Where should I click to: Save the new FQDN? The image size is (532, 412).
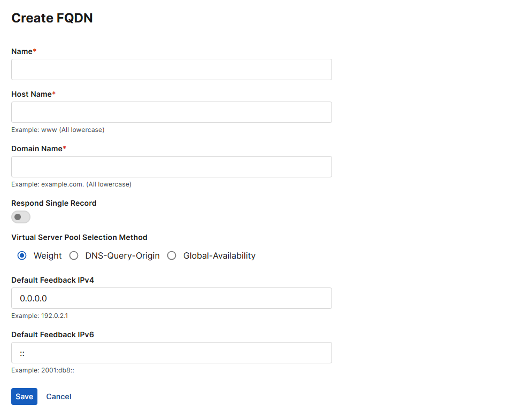[24, 397]
